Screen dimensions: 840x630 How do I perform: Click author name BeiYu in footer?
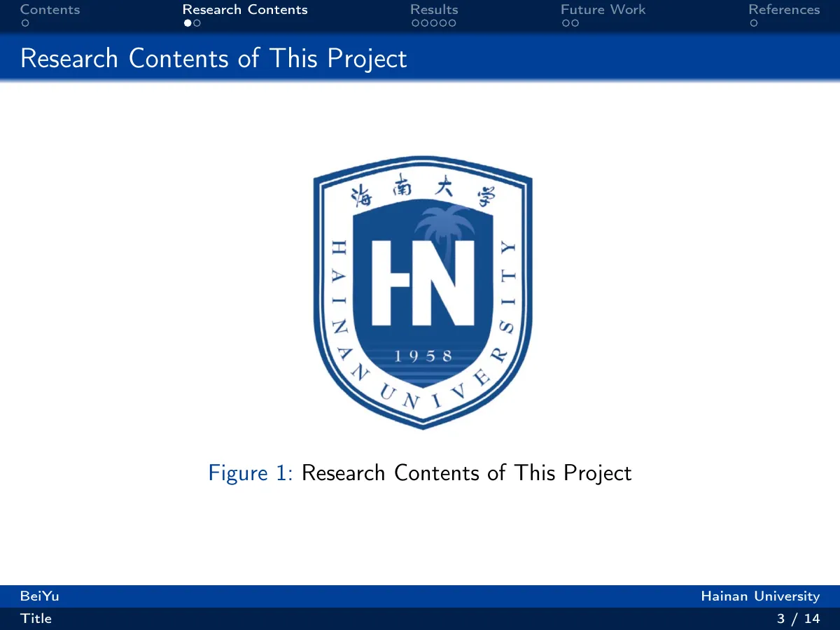click(40, 596)
